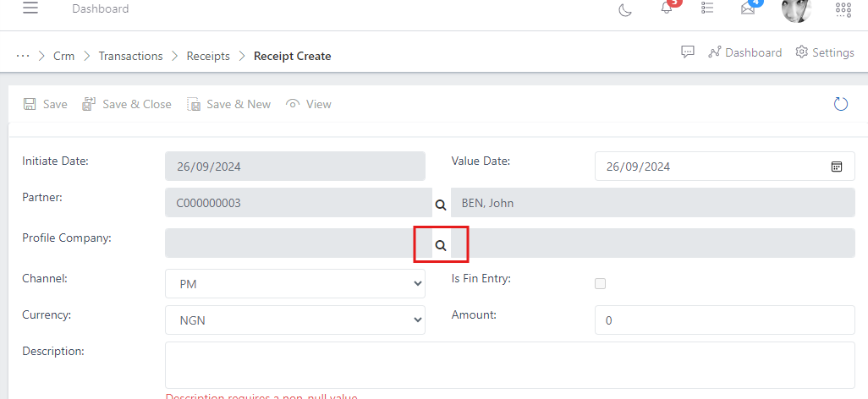Open the Currency dropdown showing NGN
The height and width of the screenshot is (399, 868).
coord(295,320)
